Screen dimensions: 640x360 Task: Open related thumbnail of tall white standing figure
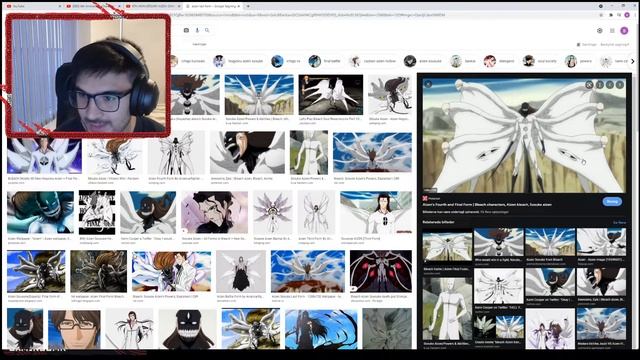click(447, 308)
